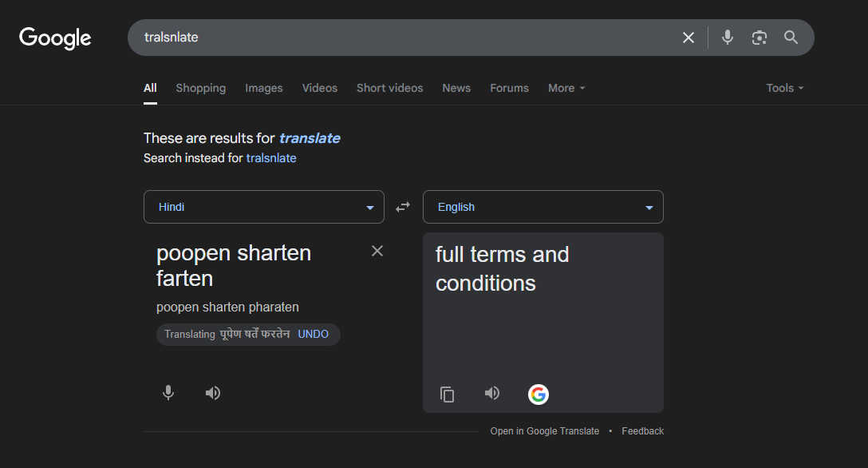Click UNDO in the Translating chip
Image resolution: width=868 pixels, height=468 pixels.
click(313, 334)
